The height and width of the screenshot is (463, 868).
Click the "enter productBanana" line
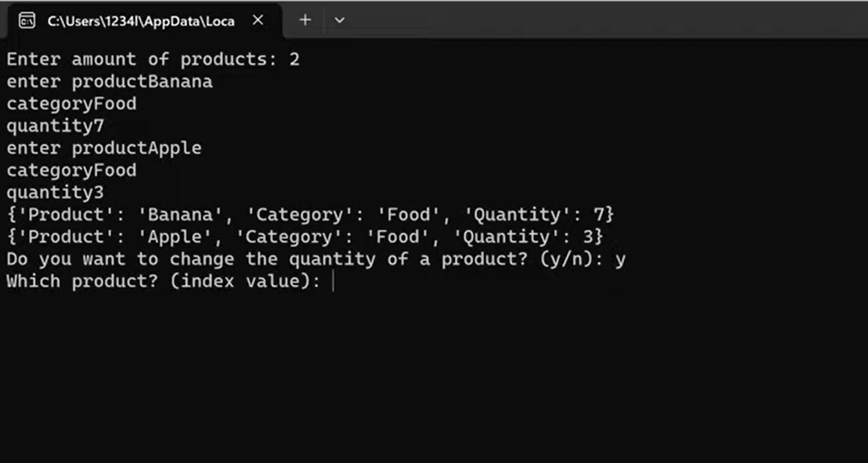click(x=109, y=82)
